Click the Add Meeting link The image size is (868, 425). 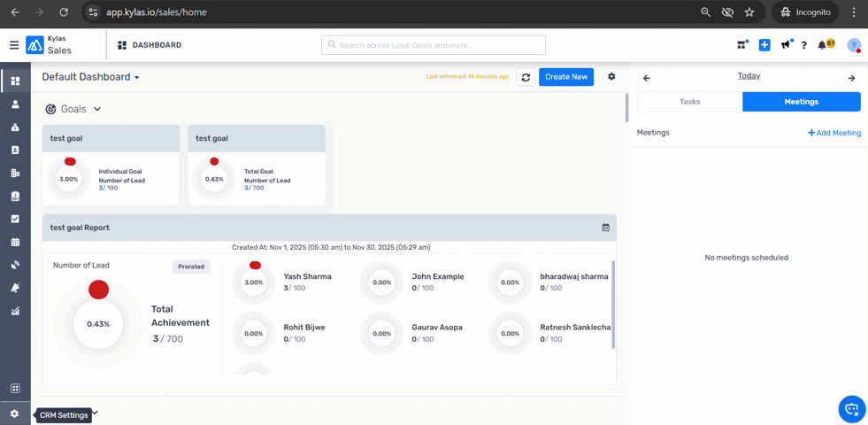(x=834, y=133)
